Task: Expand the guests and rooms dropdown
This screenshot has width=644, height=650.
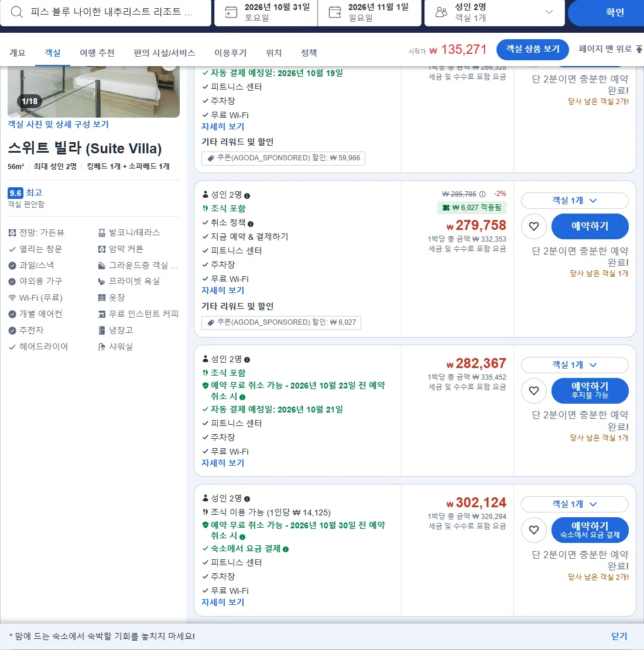Action: click(549, 12)
